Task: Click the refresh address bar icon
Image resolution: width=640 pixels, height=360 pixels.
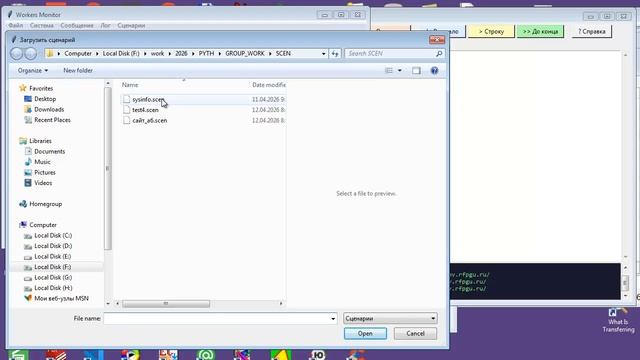Action: coord(335,53)
